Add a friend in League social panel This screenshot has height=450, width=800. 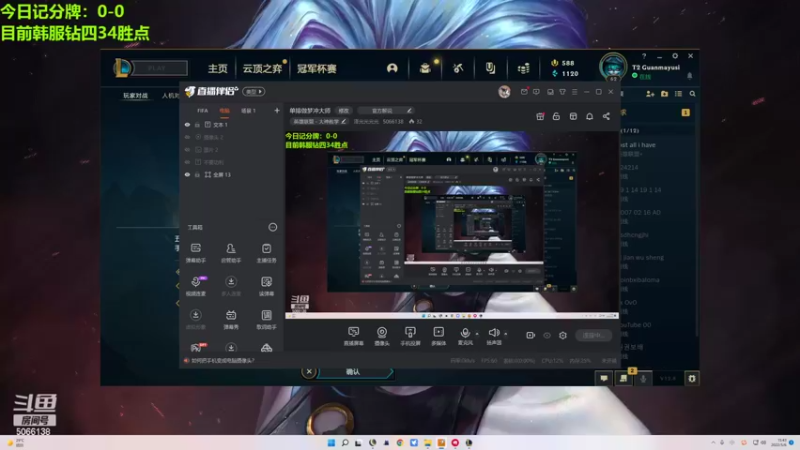(x=650, y=94)
